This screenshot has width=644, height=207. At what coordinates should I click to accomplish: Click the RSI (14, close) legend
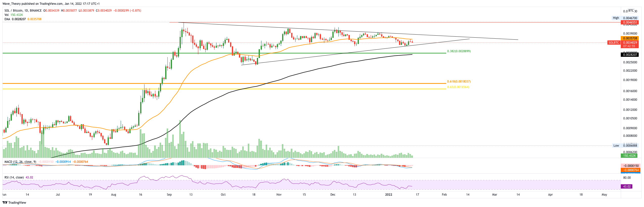14,177
